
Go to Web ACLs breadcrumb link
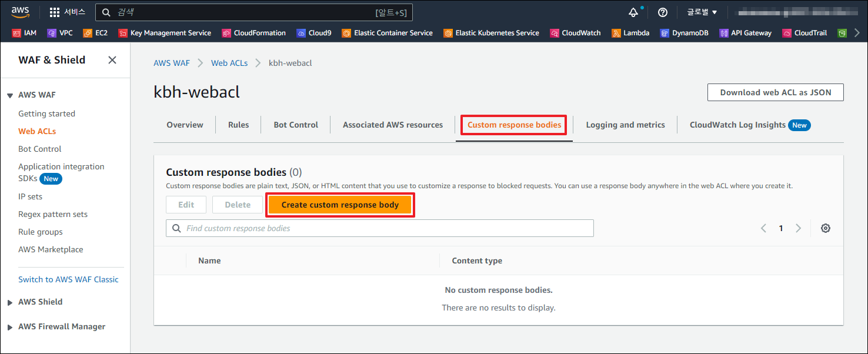click(x=229, y=63)
